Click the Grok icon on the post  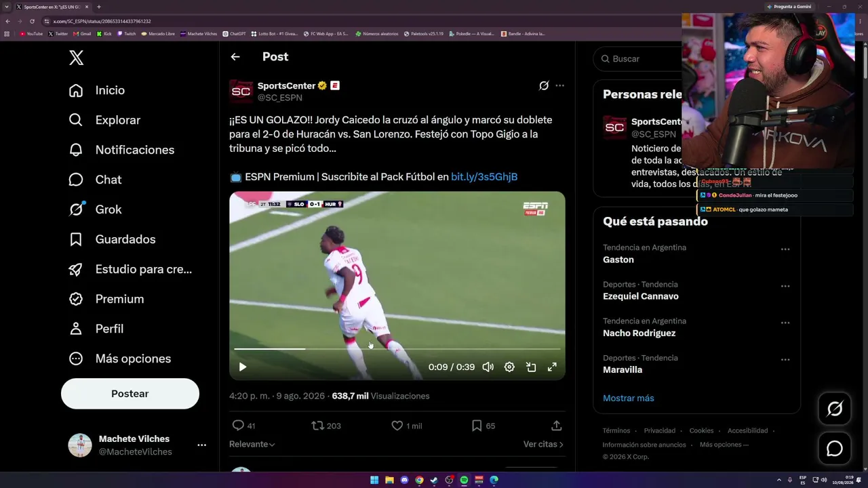click(x=544, y=85)
